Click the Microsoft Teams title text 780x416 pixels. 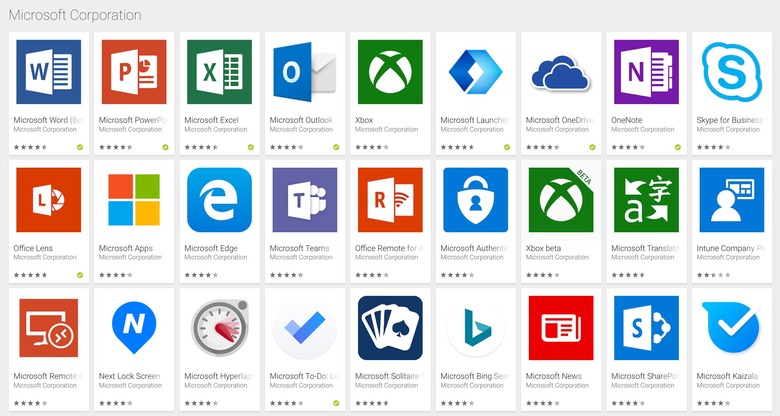pos(299,248)
